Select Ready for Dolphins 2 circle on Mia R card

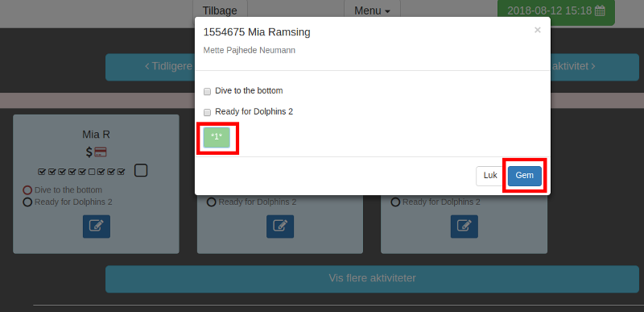27,202
